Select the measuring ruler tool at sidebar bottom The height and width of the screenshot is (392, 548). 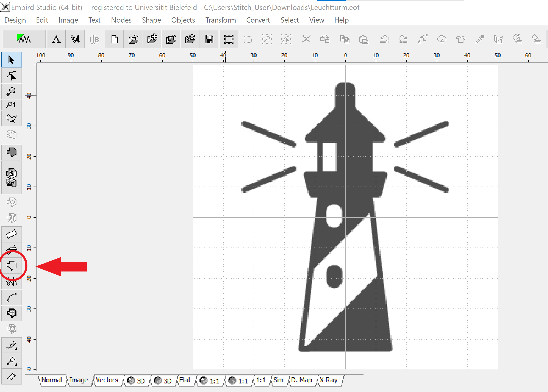click(x=11, y=377)
